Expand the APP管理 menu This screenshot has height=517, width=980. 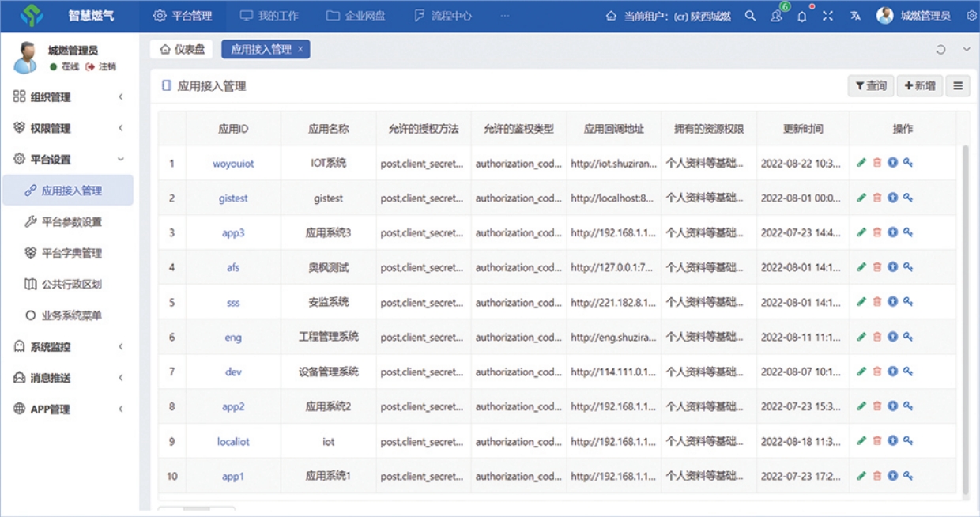[x=70, y=409]
